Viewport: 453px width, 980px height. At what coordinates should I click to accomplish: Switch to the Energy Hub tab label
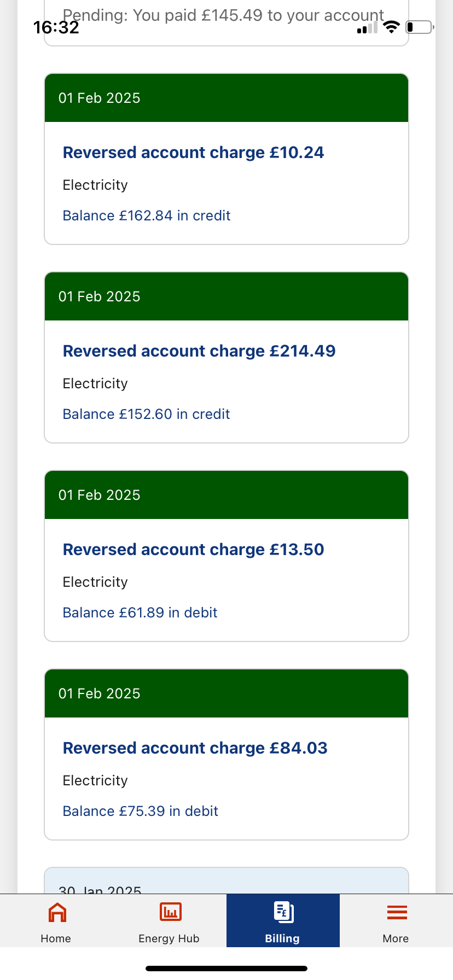tap(169, 938)
